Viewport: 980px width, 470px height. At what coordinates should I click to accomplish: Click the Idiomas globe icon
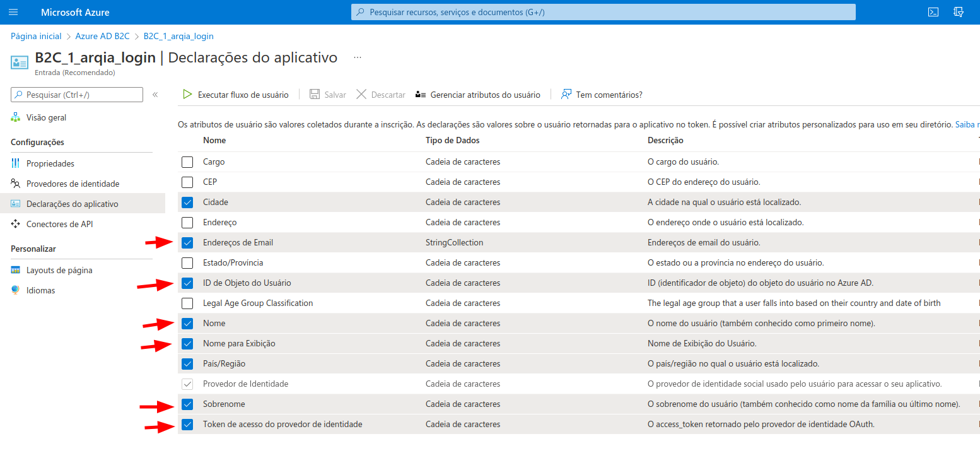[16, 290]
